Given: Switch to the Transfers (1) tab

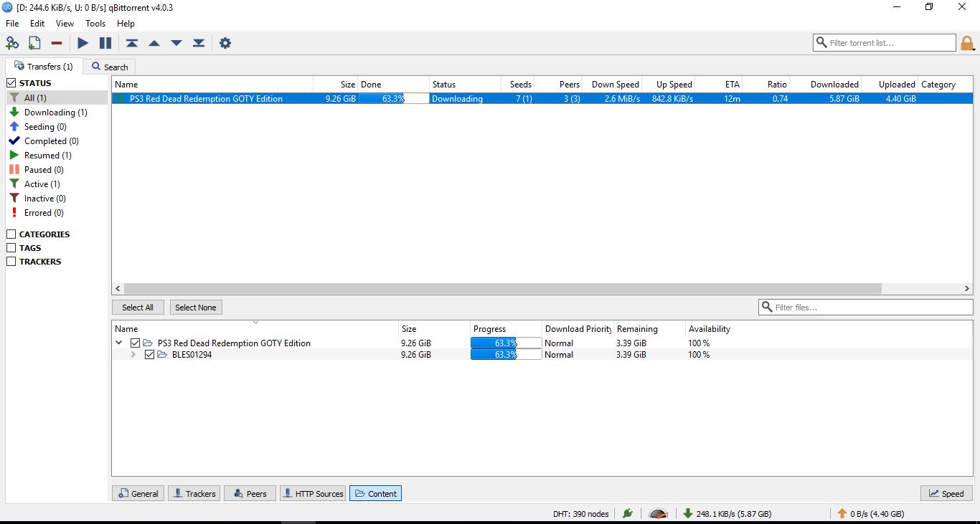Looking at the screenshot, I should (44, 66).
